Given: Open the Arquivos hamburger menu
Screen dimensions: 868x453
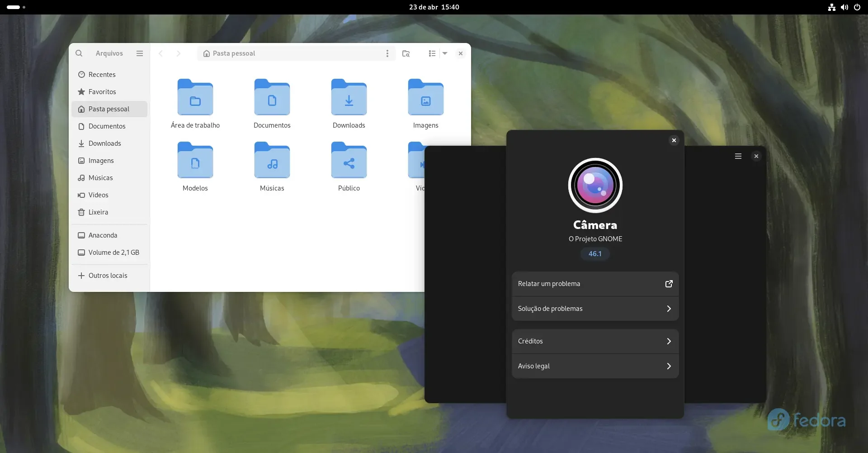Looking at the screenshot, I should (140, 53).
